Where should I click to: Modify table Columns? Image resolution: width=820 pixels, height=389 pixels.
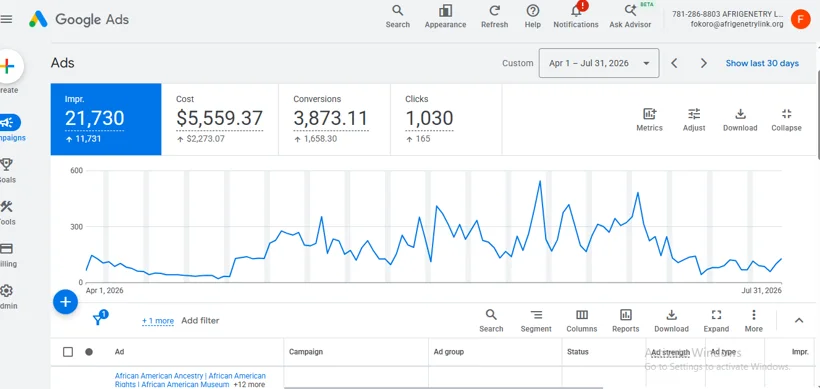click(582, 321)
